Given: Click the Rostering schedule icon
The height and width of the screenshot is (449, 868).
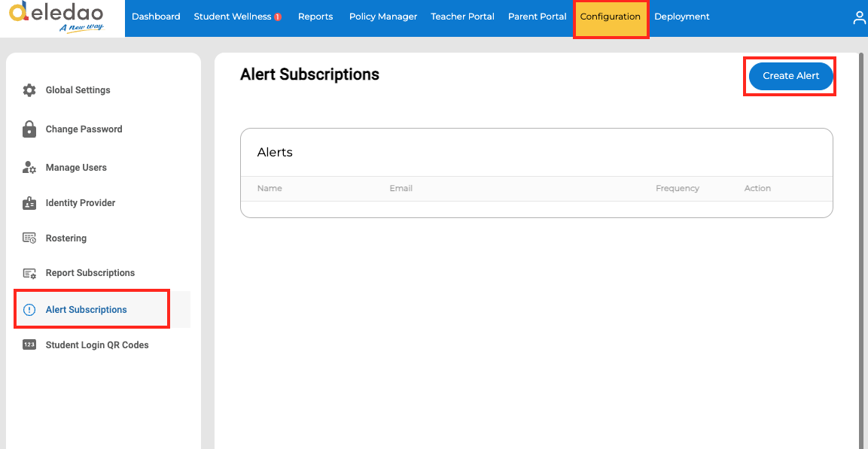Looking at the screenshot, I should tap(29, 238).
